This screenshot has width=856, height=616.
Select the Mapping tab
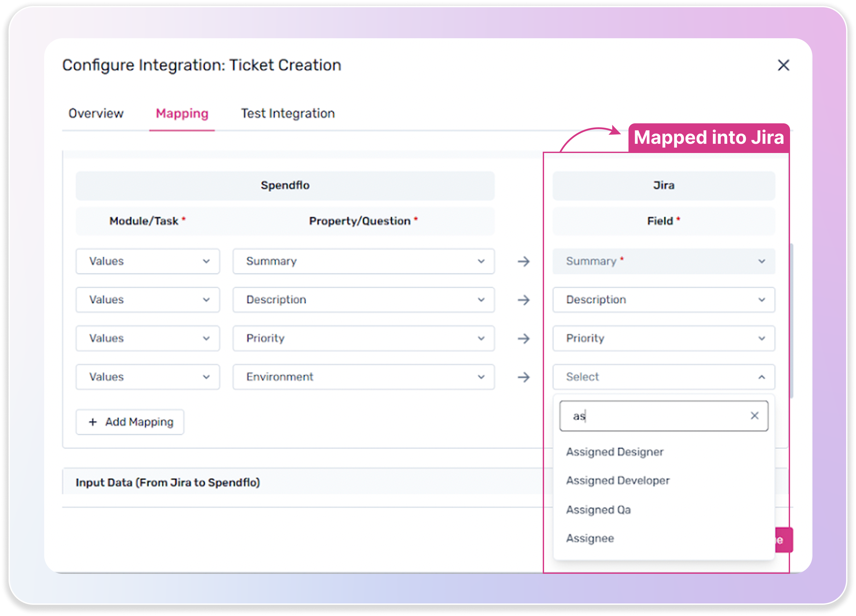[x=182, y=113]
